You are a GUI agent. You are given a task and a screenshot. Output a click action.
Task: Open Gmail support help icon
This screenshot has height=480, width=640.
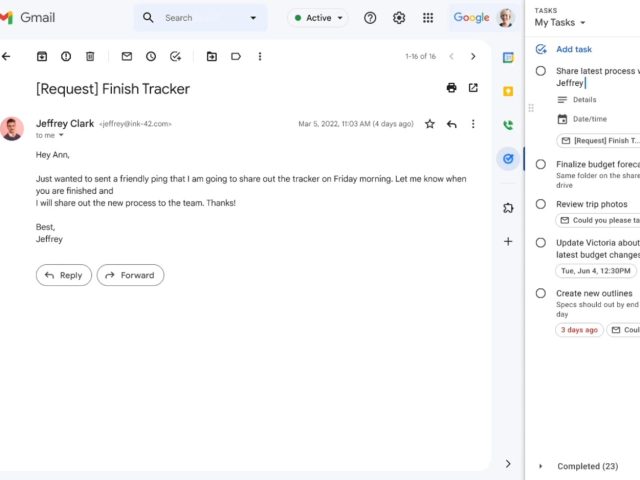pyautogui.click(x=370, y=18)
